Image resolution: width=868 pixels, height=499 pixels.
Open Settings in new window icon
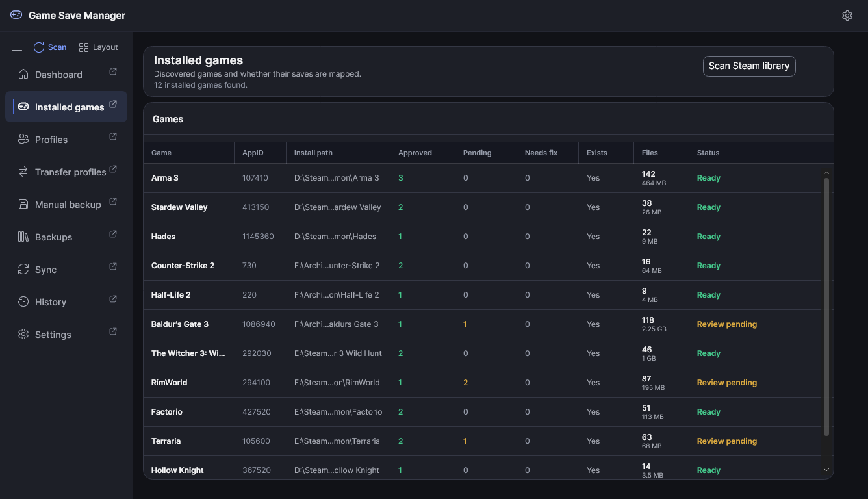point(113,331)
